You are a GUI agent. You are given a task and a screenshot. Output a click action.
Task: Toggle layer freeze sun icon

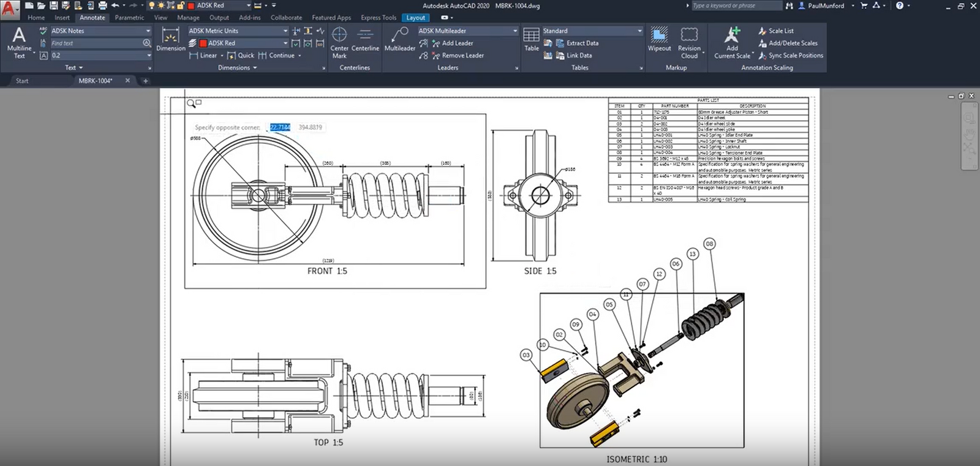(161, 6)
